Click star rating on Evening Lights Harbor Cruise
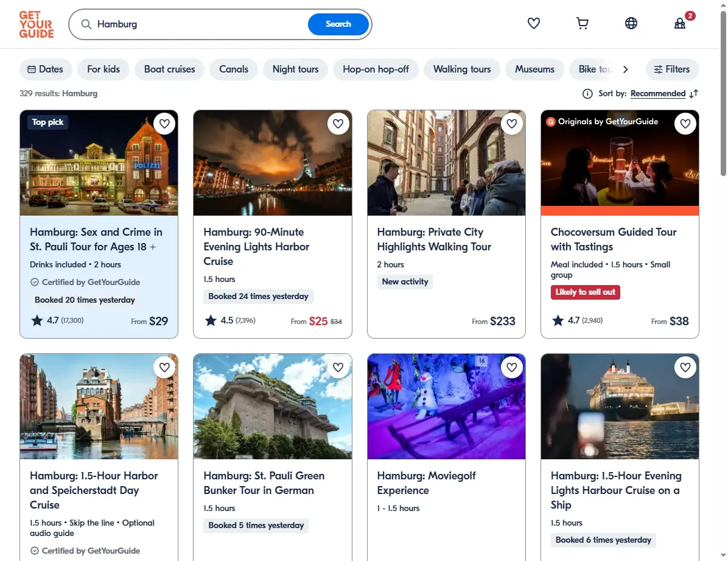The image size is (728, 561). click(230, 320)
